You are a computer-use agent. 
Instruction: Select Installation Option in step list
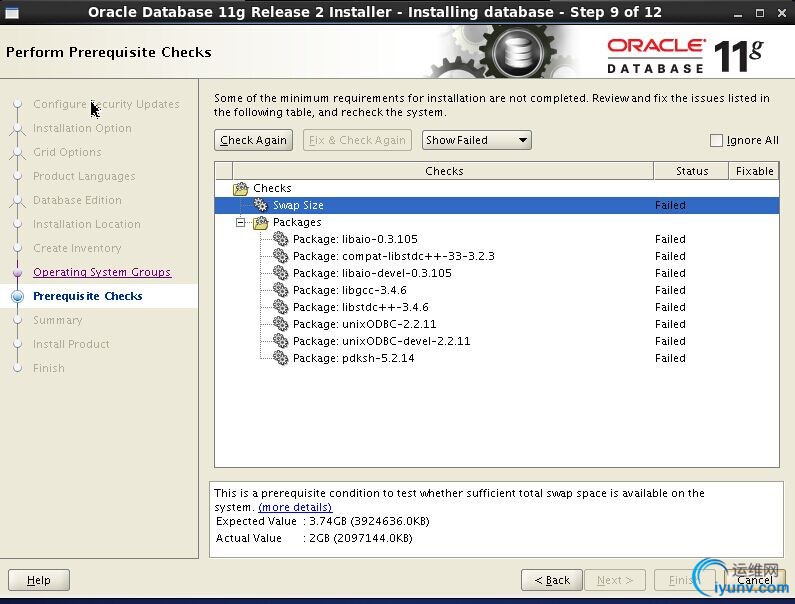click(82, 128)
